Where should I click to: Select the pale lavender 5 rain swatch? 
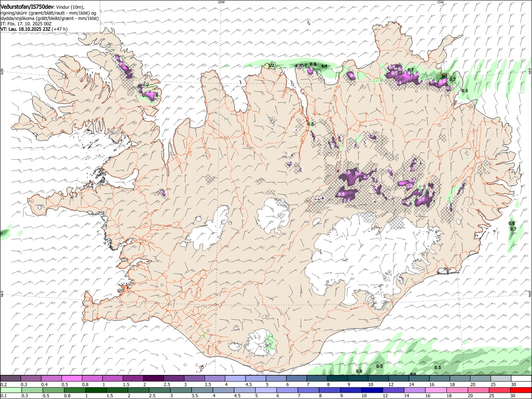point(266,390)
